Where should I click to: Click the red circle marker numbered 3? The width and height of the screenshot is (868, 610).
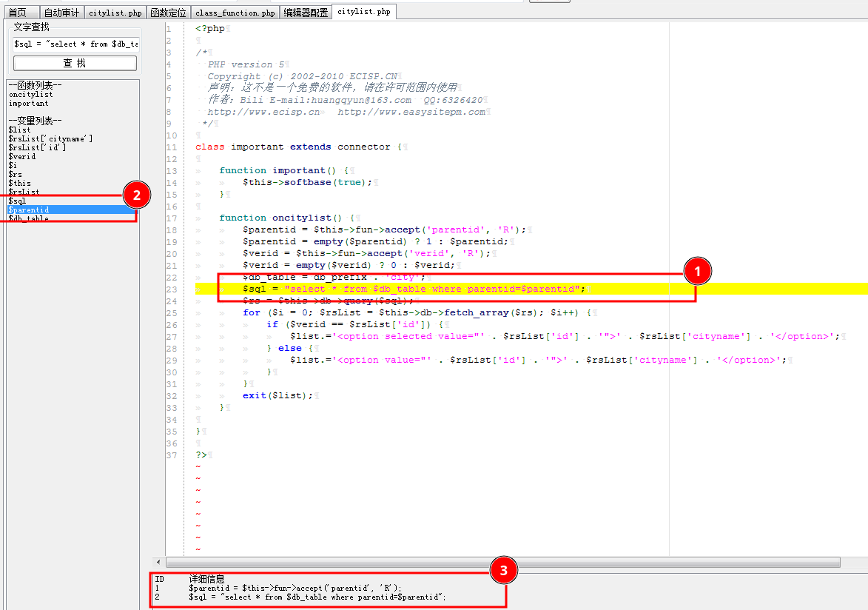504,570
